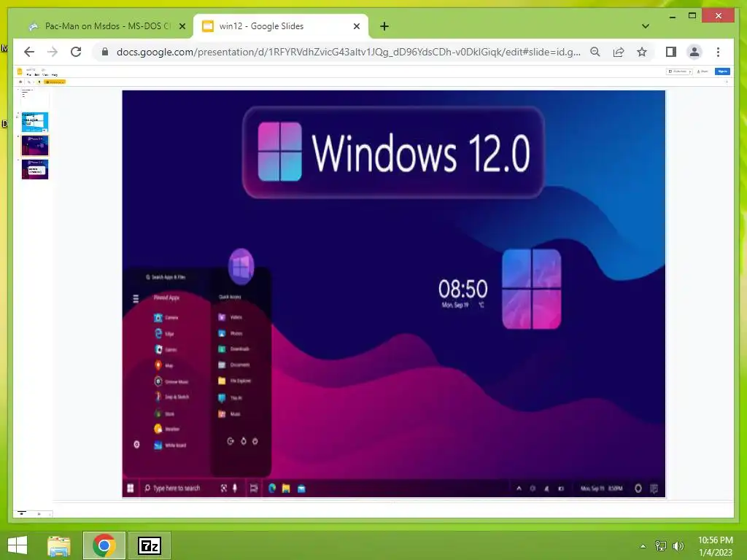Screen dimensions: 747x560
Task: Bookmark this page with the star icon
Action: point(642,52)
